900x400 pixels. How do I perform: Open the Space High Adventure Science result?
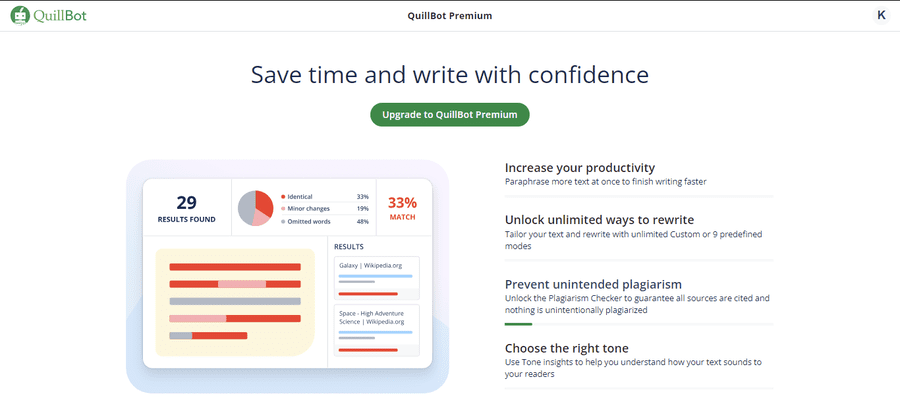tap(375, 330)
